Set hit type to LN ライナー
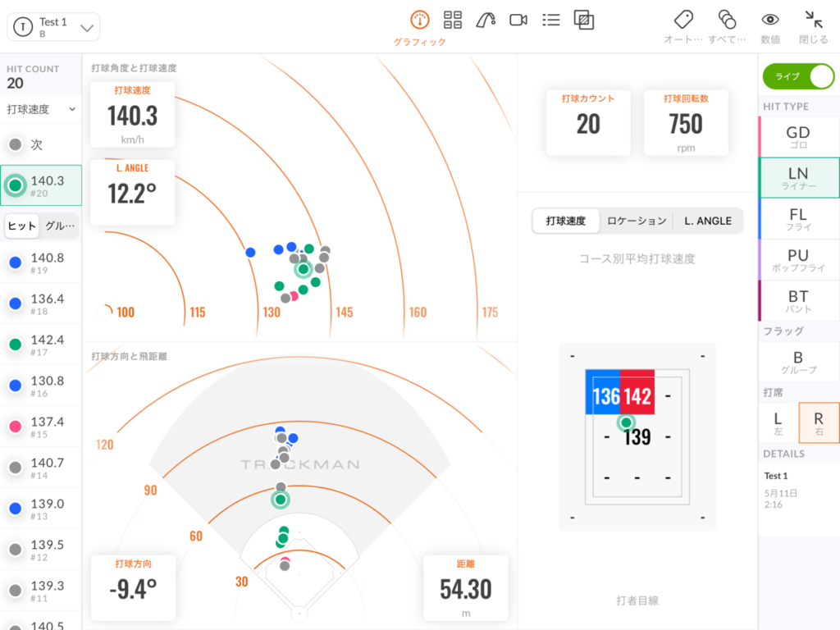Image resolution: width=840 pixels, height=630 pixels. (799, 178)
